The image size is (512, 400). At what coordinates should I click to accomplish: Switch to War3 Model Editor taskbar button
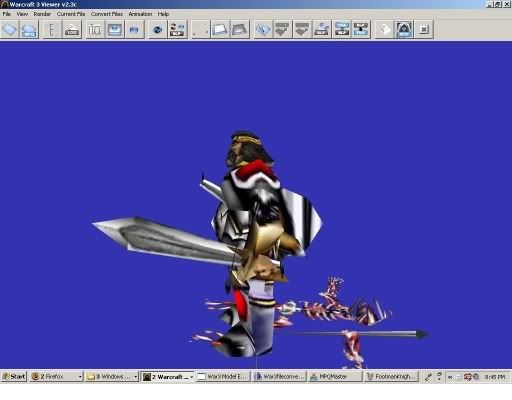[x=223, y=377]
